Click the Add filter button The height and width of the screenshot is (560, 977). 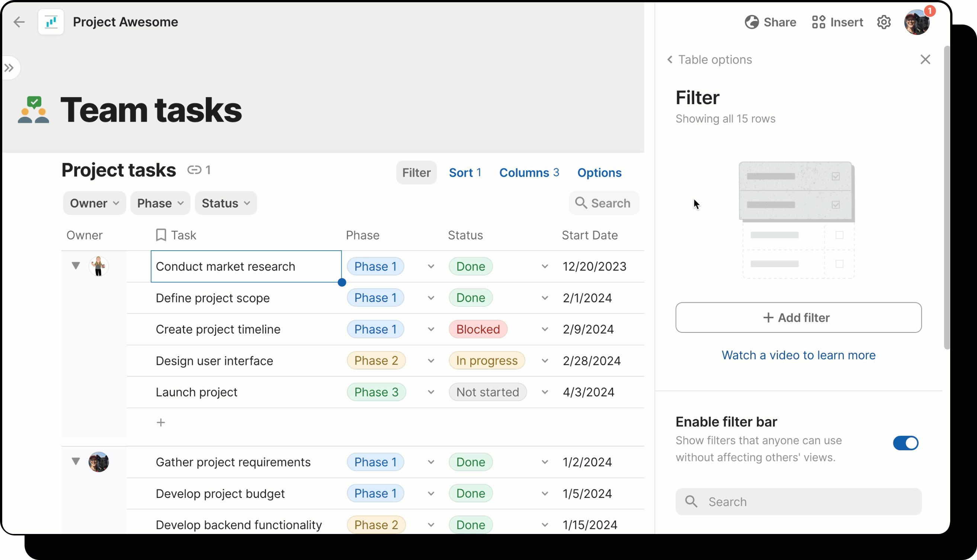point(798,318)
